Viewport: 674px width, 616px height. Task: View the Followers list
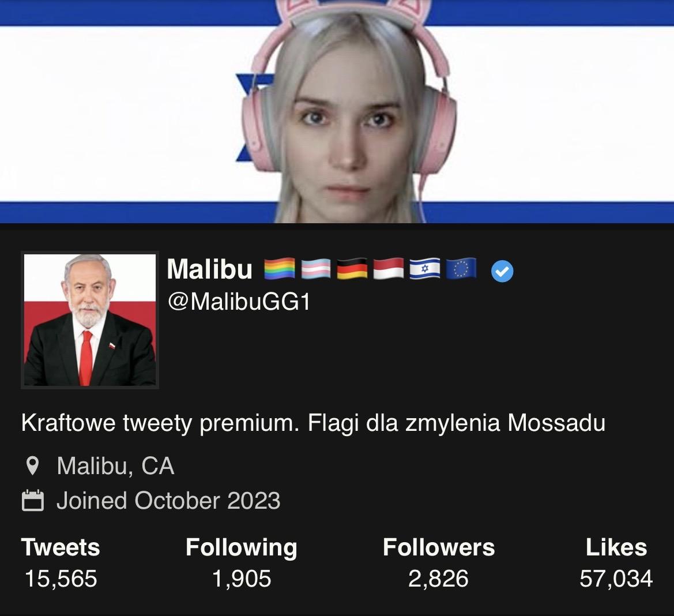coord(439,563)
